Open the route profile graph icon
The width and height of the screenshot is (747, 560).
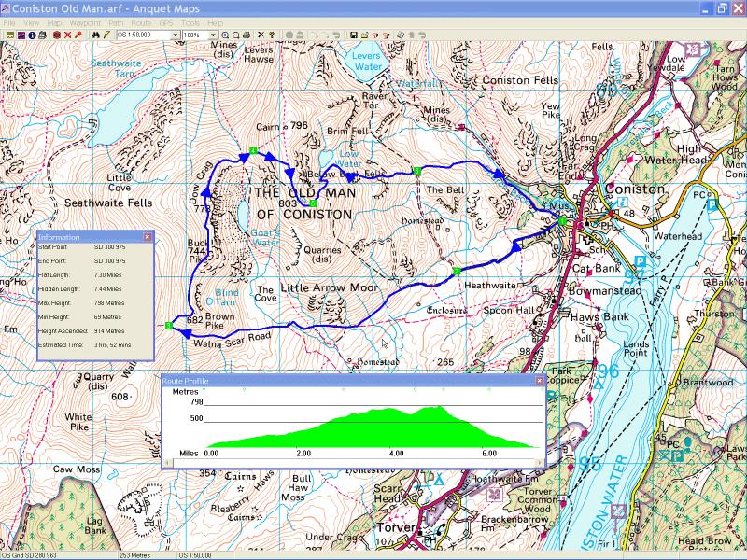21,35
